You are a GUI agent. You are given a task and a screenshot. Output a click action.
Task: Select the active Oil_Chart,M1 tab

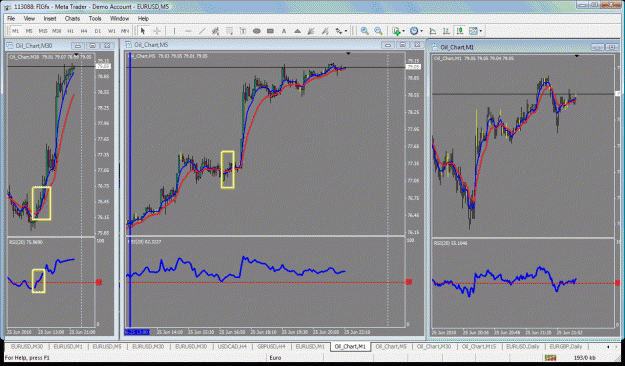point(350,347)
